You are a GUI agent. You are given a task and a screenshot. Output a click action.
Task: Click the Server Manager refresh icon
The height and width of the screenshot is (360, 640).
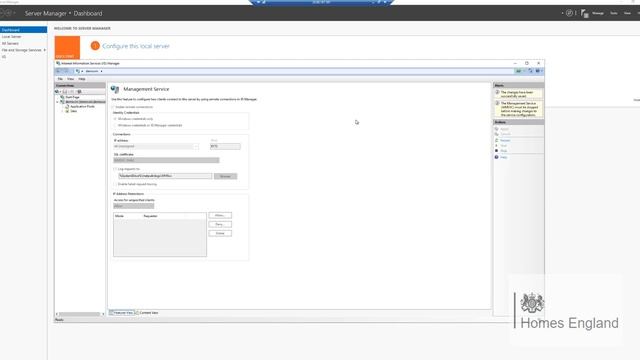pyautogui.click(x=569, y=13)
